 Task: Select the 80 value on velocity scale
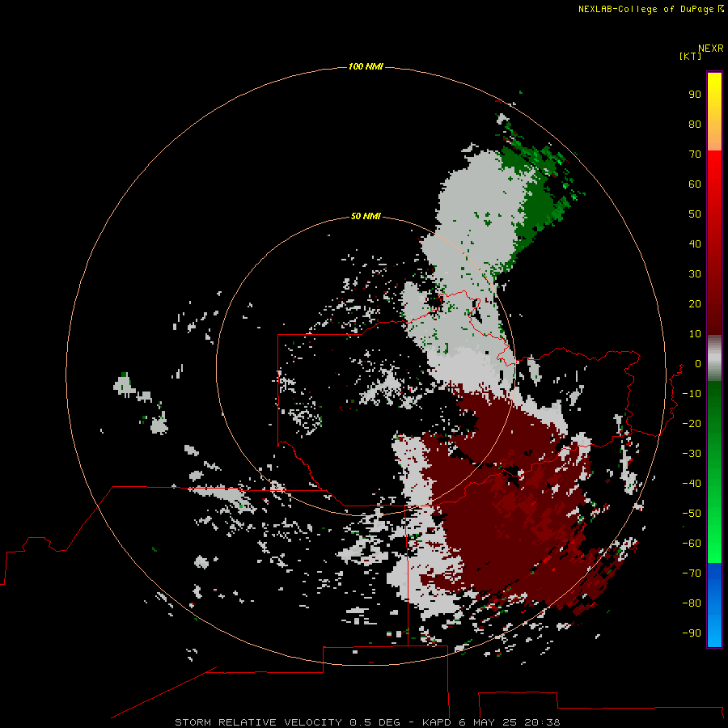pos(695,124)
